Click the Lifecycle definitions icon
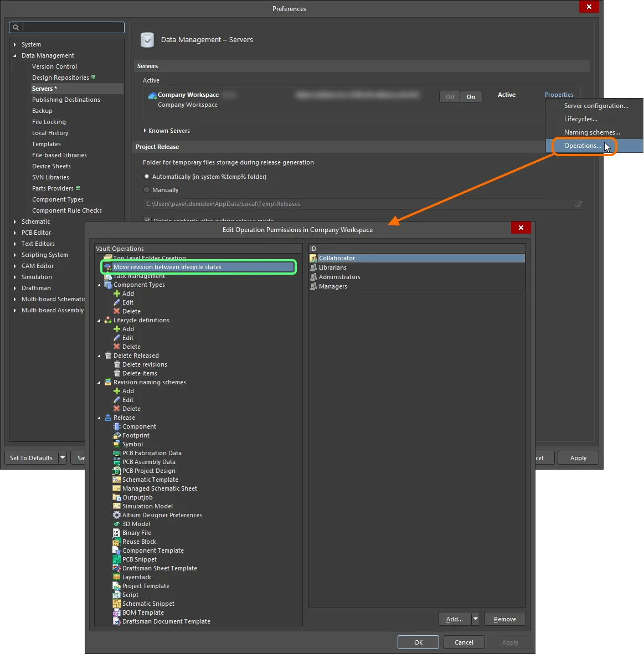The width and height of the screenshot is (644, 654). (x=108, y=320)
